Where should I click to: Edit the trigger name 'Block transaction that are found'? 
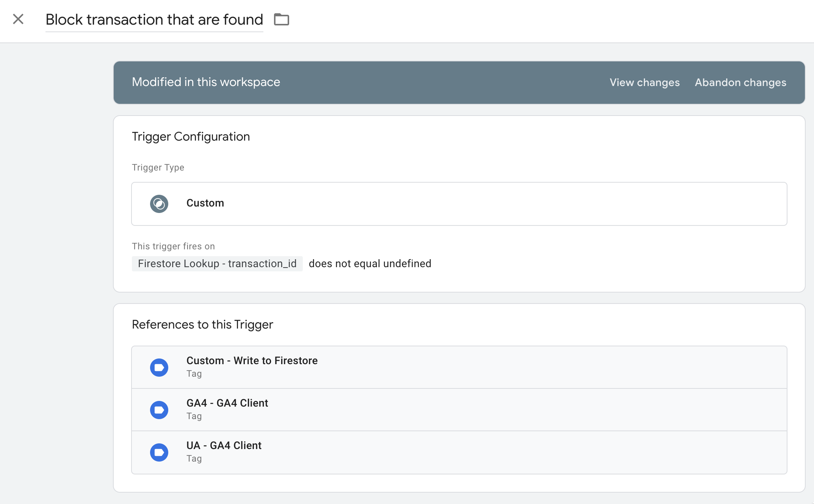[154, 19]
